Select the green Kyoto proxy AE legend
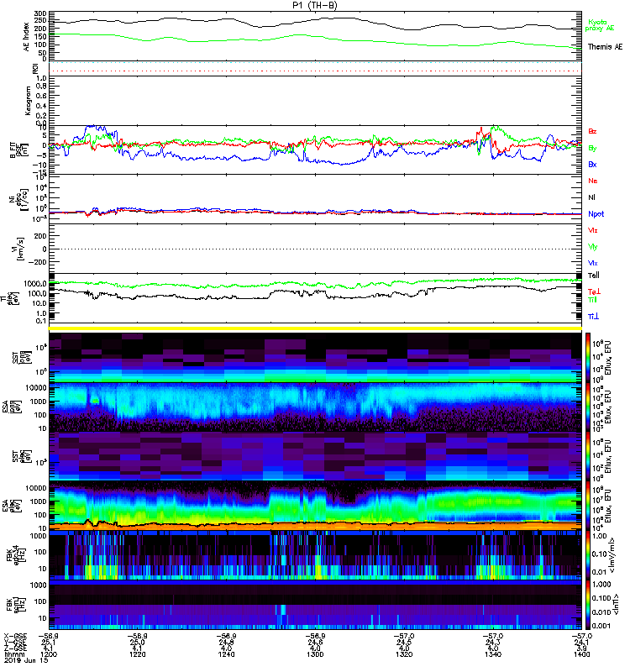 click(x=599, y=25)
